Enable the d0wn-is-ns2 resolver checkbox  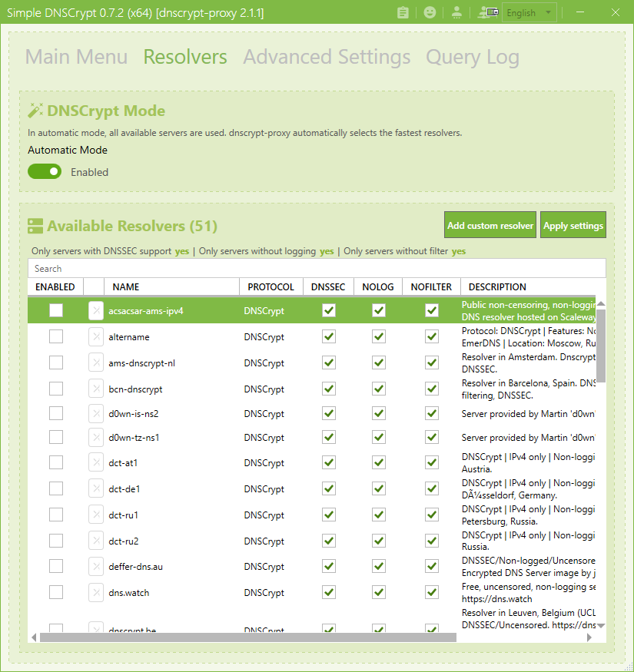pos(56,414)
